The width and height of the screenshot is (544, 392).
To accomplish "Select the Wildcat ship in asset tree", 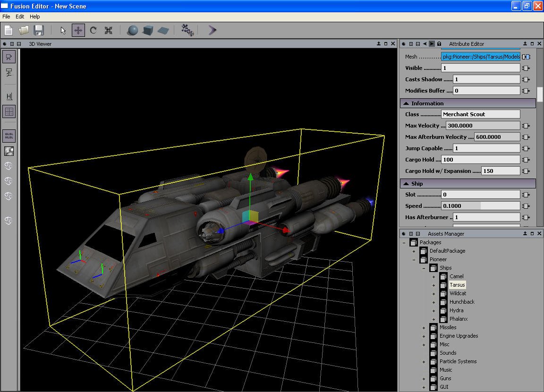I will pos(458,293).
